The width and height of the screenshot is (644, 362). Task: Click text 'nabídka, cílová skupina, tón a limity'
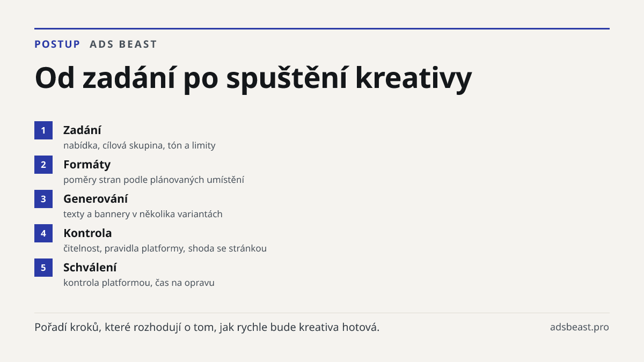(140, 145)
